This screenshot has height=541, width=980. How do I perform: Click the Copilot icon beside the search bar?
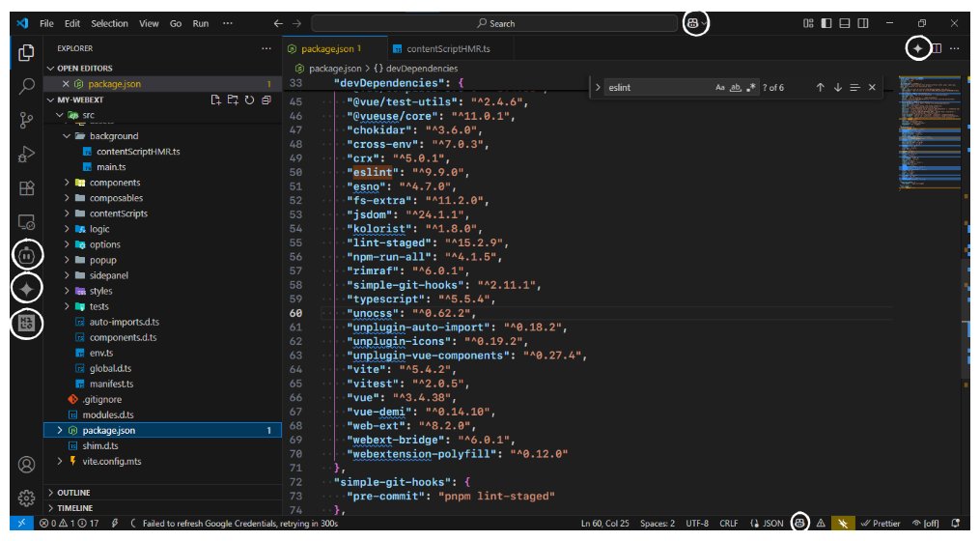(692, 23)
